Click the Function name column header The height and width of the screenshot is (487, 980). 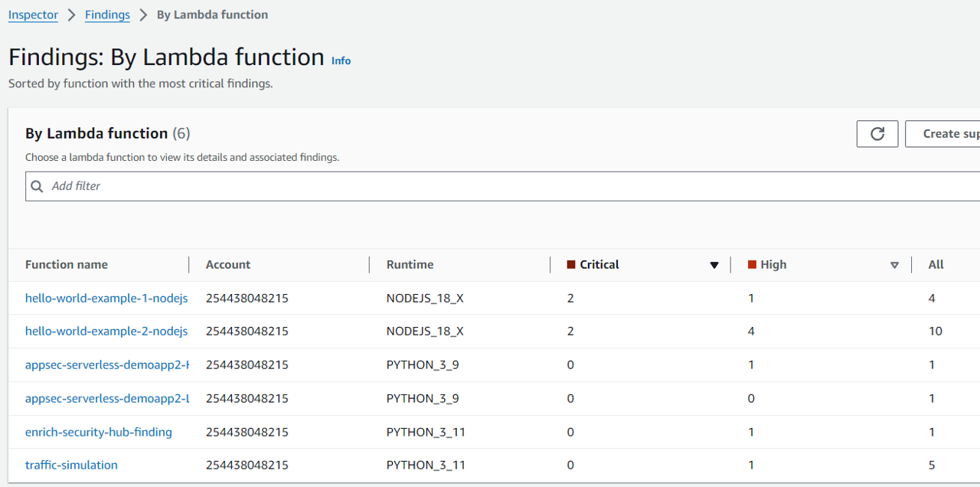pyautogui.click(x=67, y=264)
